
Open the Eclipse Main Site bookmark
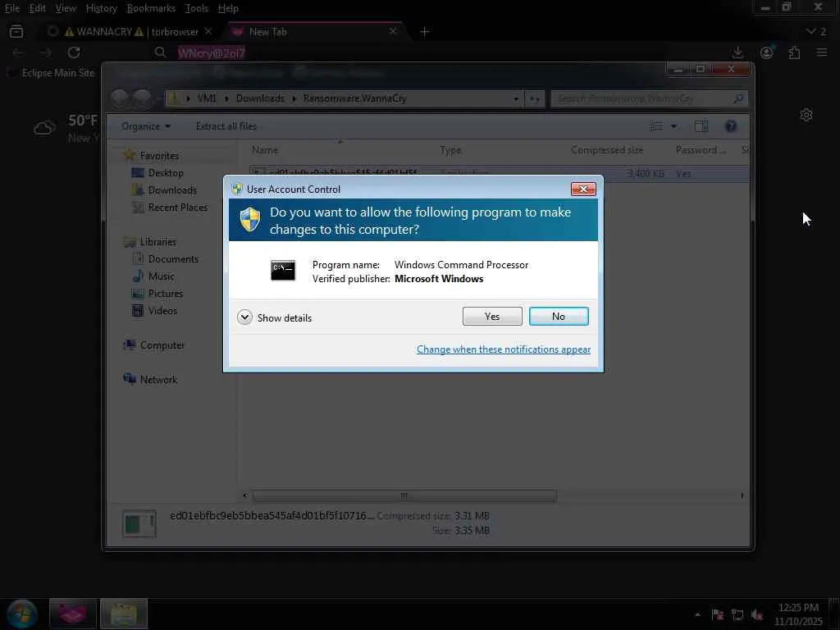52,73
